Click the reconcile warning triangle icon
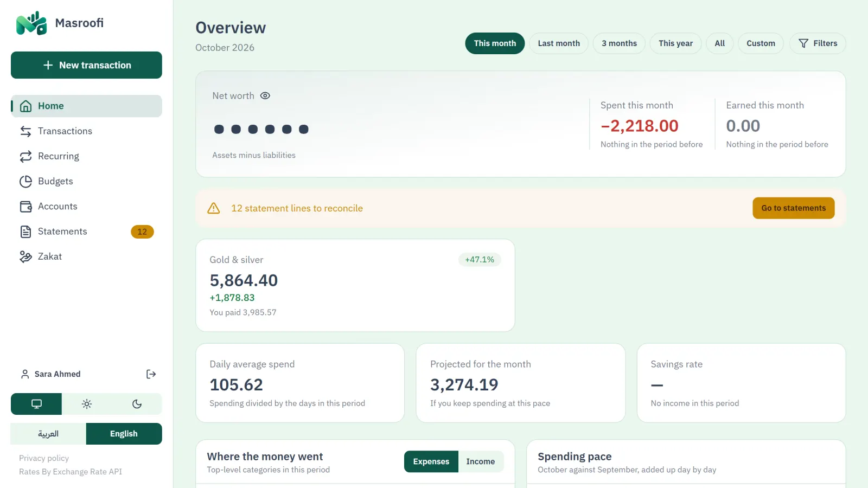 coord(214,208)
